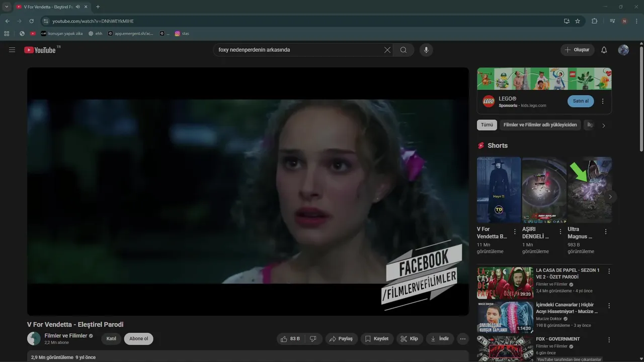This screenshot has height=362, width=644.
Task: Open the YouTube hamburger guide menu
Action: (x=12, y=50)
